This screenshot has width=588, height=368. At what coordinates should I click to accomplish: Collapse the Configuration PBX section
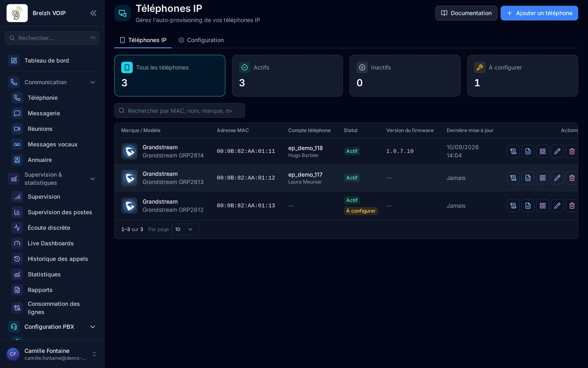(x=52, y=327)
